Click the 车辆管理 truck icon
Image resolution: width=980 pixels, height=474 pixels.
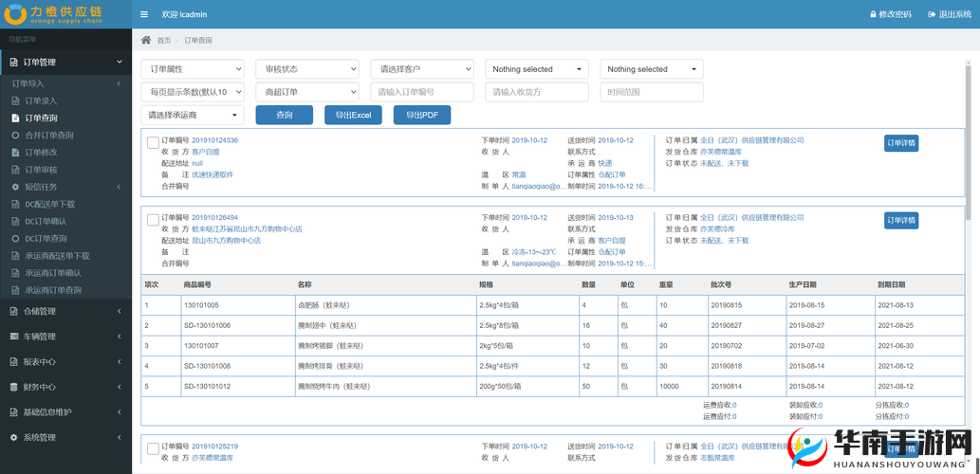point(13,337)
